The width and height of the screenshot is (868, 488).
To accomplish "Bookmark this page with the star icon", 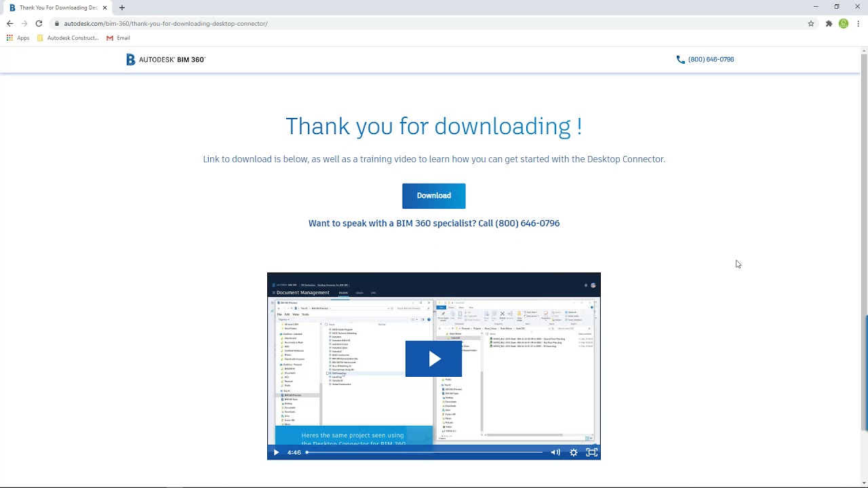I will [x=811, y=23].
